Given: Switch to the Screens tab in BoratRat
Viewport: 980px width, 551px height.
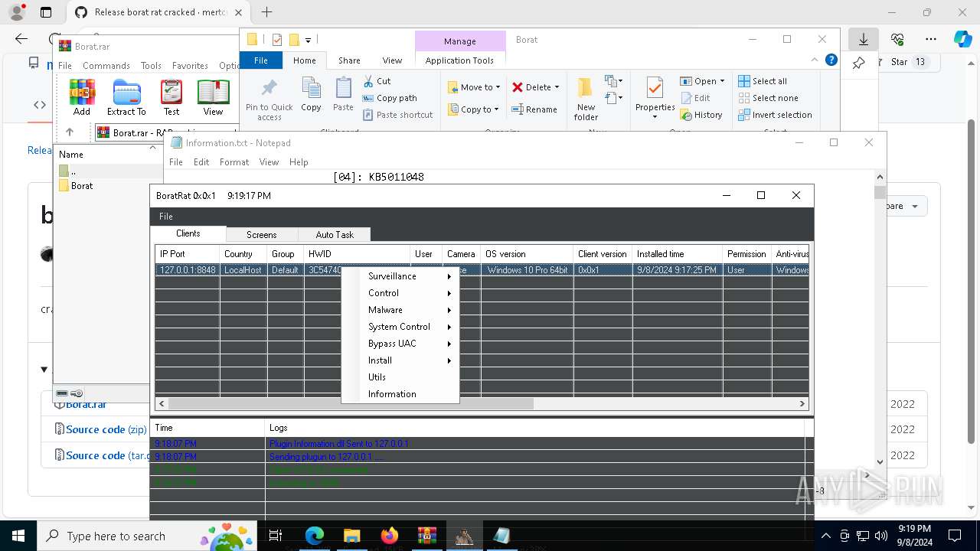Looking at the screenshot, I should point(261,235).
